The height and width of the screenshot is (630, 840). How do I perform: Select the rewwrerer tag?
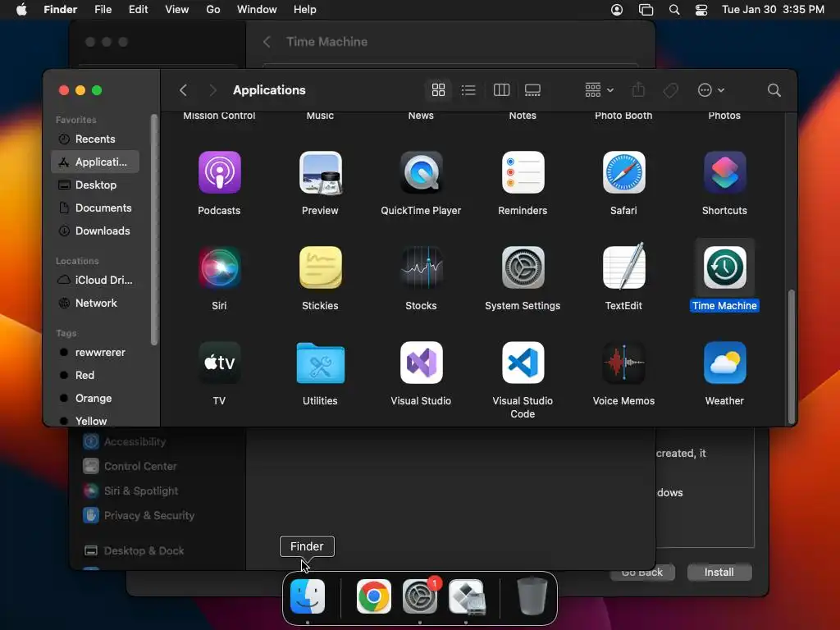tap(95, 353)
